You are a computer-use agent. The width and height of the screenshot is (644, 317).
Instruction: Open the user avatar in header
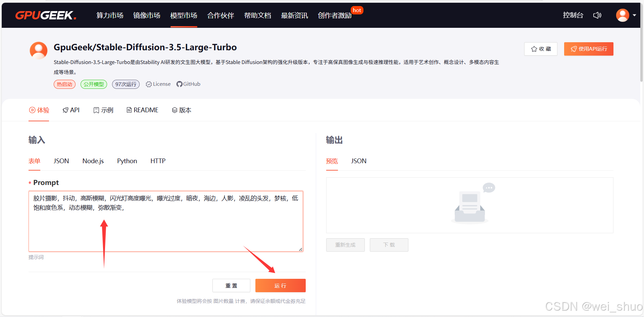pyautogui.click(x=623, y=15)
